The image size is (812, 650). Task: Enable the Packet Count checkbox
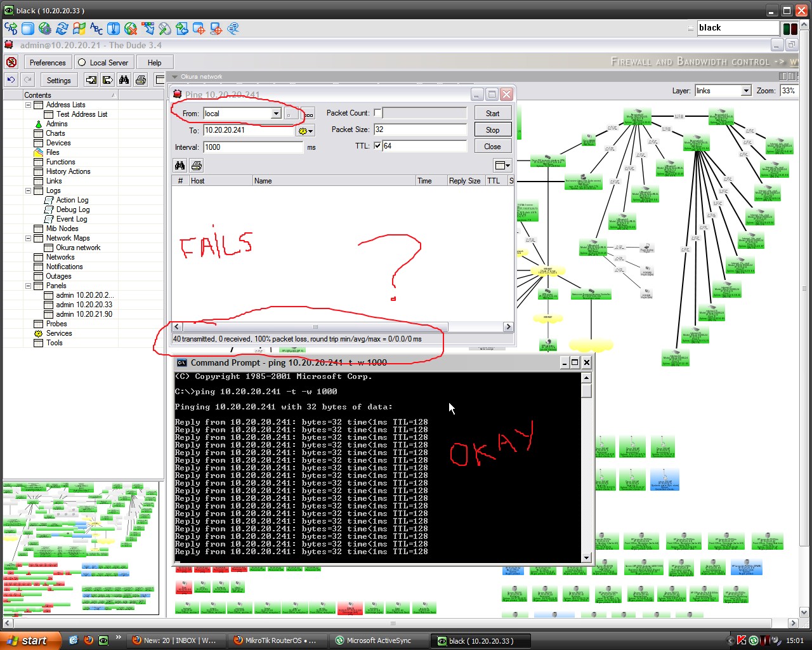click(x=377, y=112)
